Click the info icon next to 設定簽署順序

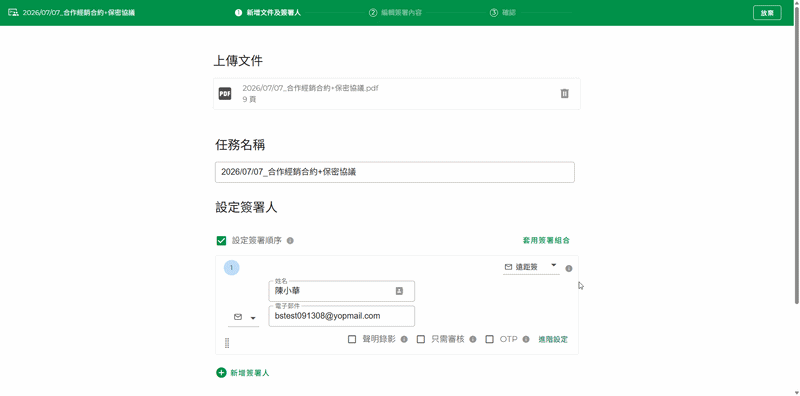(x=290, y=240)
